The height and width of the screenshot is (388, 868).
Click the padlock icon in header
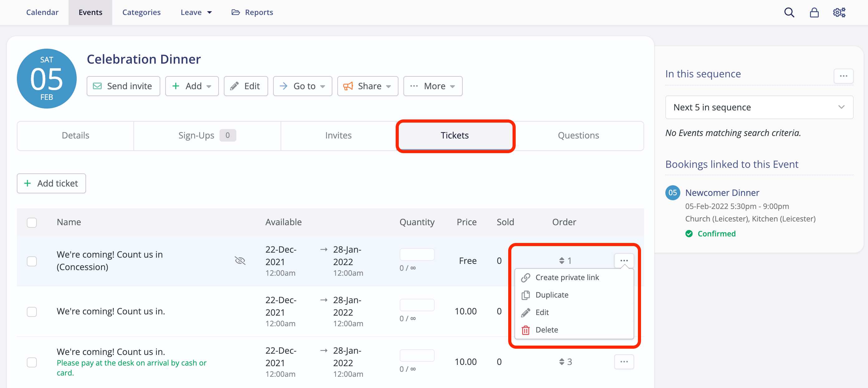tap(814, 12)
